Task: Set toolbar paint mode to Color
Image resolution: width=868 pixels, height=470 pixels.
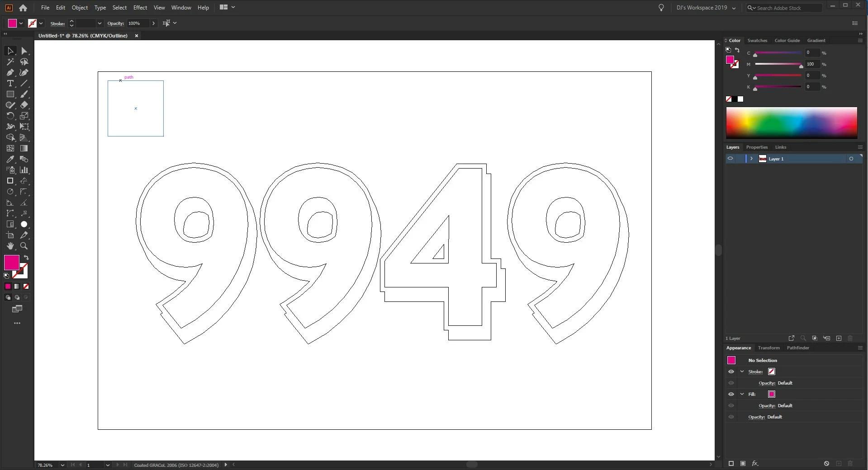Action: click(8, 287)
